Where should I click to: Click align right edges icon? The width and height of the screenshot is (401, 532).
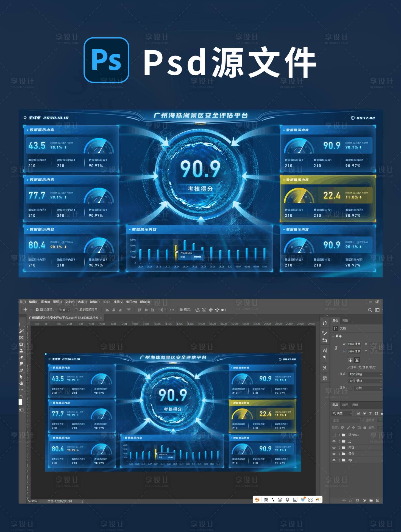[x=120, y=310]
